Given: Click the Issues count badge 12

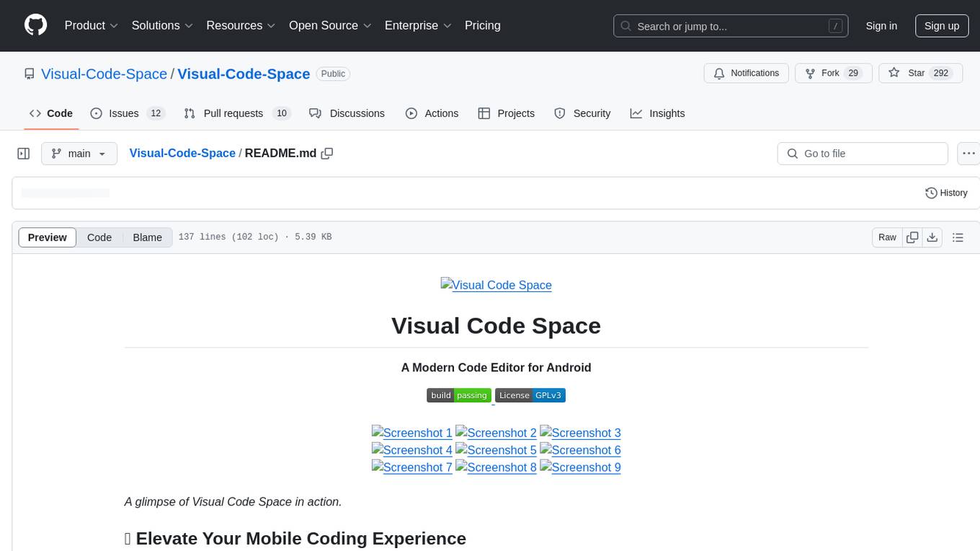Looking at the screenshot, I should click(156, 113).
